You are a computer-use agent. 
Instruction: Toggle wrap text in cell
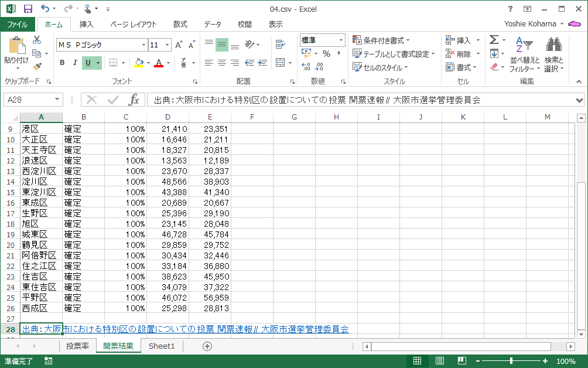coord(280,45)
